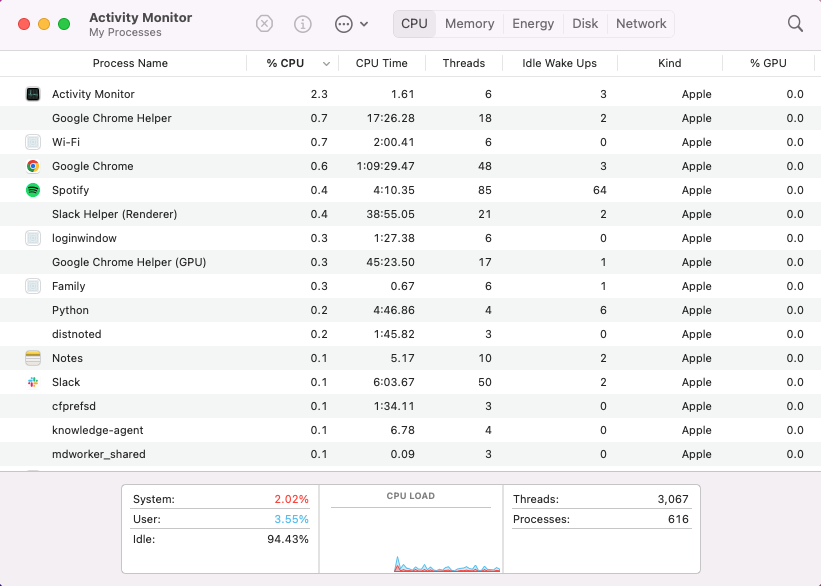This screenshot has width=821, height=586.
Task: Click the loginwindow process icon
Action: point(33,238)
